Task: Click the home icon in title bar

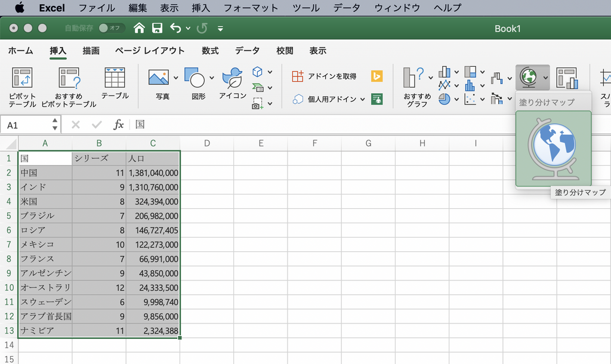Action: point(139,28)
